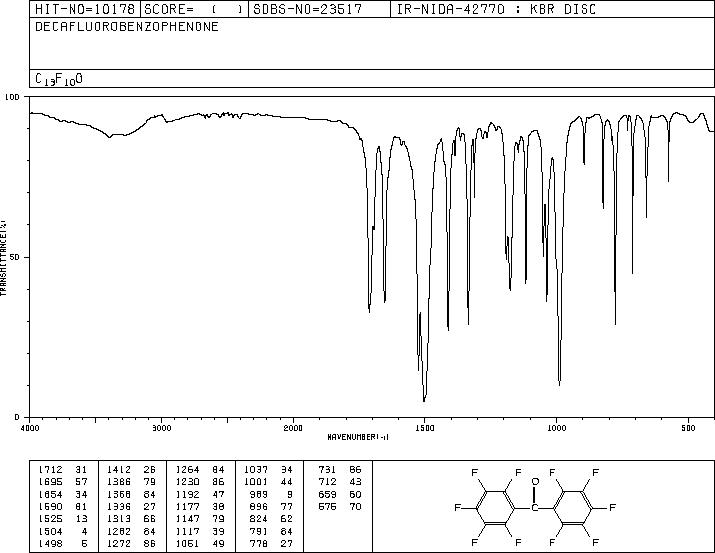The height and width of the screenshot is (553, 715).
Task: Select the 1498 peak table entry
Action: click(63, 544)
